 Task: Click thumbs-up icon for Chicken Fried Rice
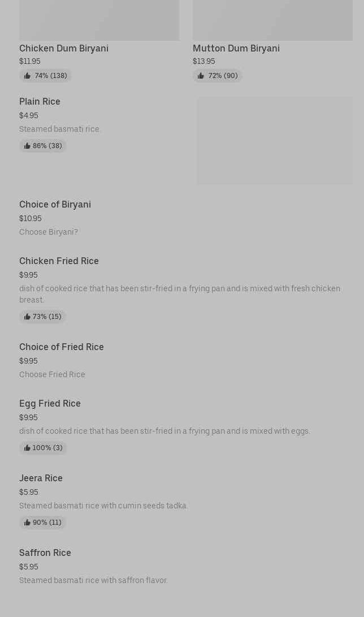tap(27, 317)
